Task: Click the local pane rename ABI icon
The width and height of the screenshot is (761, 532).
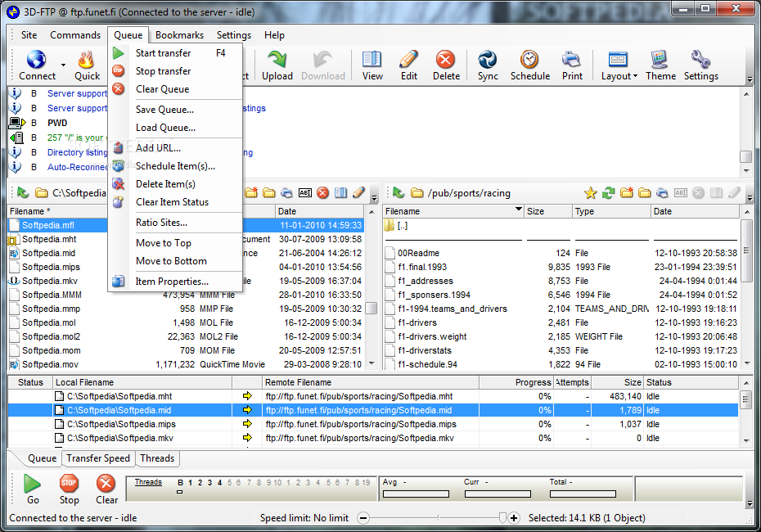Action: (x=304, y=192)
